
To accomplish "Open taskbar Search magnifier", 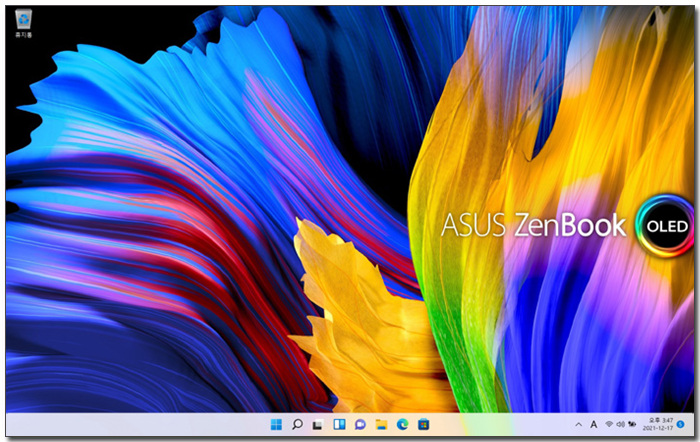I will point(297,424).
